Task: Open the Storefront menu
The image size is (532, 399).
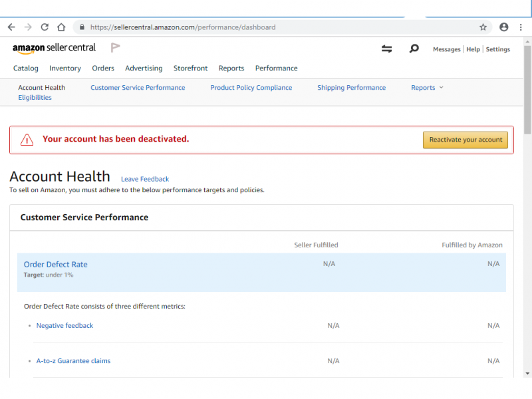Action: [x=191, y=68]
